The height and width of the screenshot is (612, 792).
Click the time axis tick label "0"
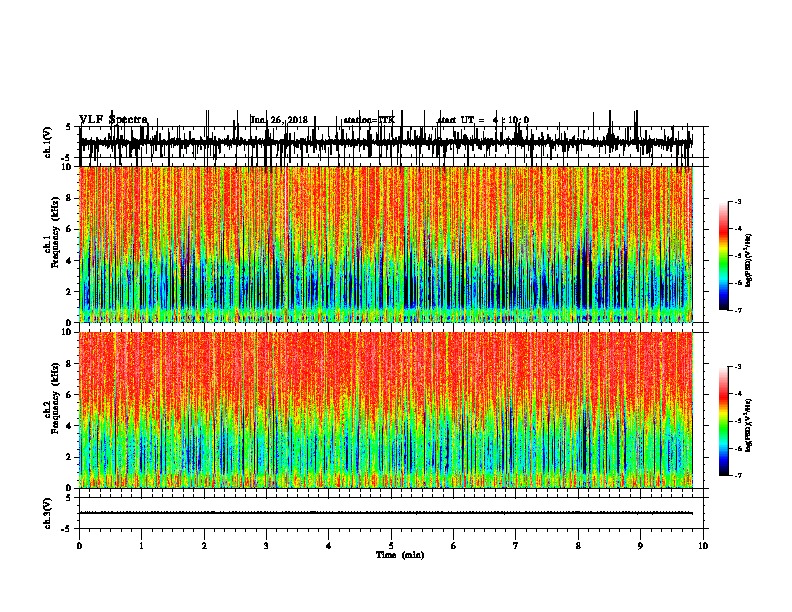pyautogui.click(x=79, y=545)
